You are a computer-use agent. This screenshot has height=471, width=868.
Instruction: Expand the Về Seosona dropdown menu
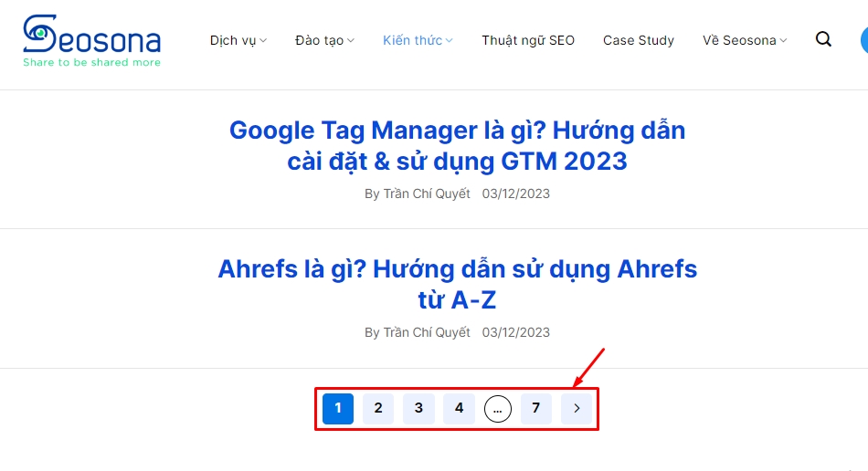745,40
